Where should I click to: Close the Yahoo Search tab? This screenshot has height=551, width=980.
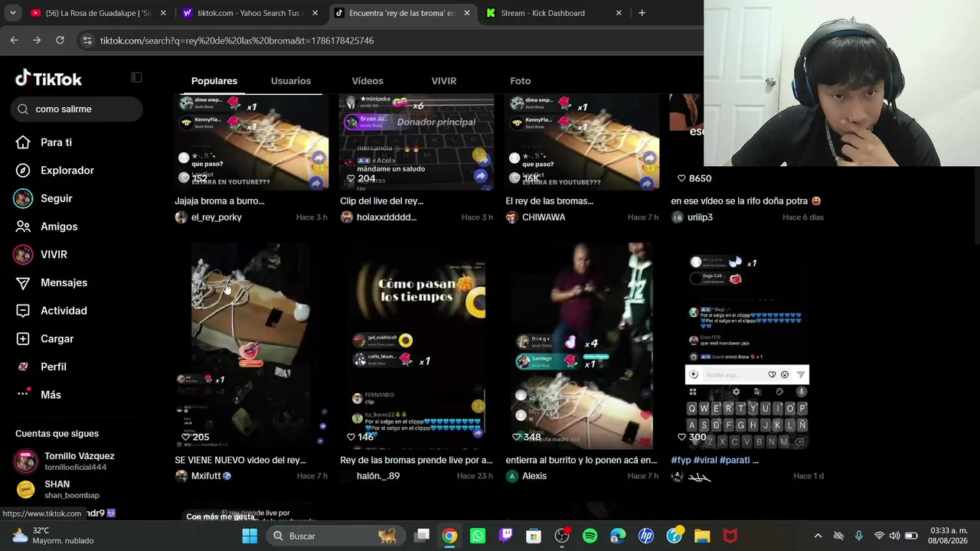(x=315, y=13)
